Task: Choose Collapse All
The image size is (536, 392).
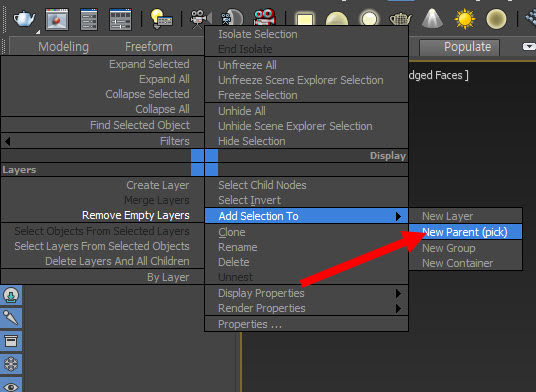Action: point(103,109)
